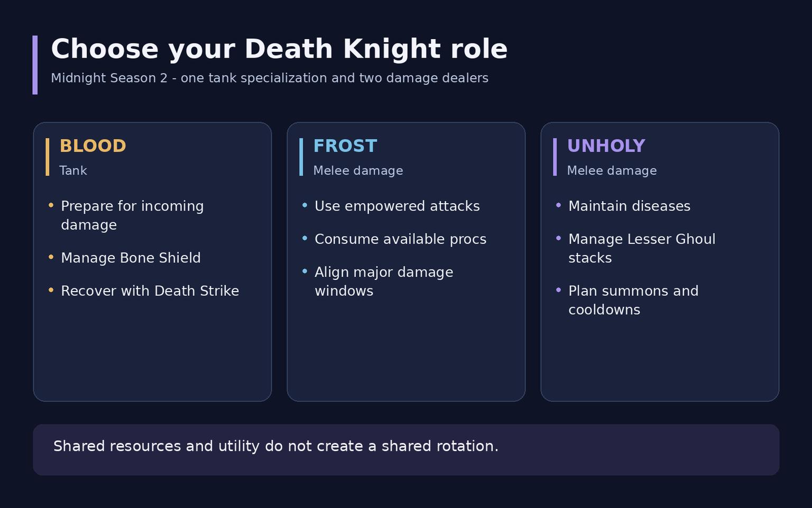812x508 pixels.
Task: Click the Midnight Season 2 subtitle line
Action: point(270,78)
